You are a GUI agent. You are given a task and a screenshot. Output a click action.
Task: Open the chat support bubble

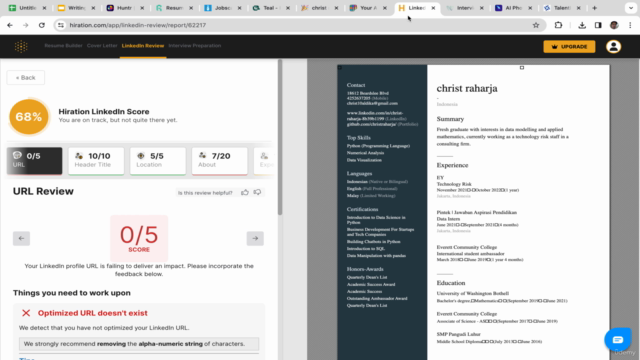tap(618, 340)
